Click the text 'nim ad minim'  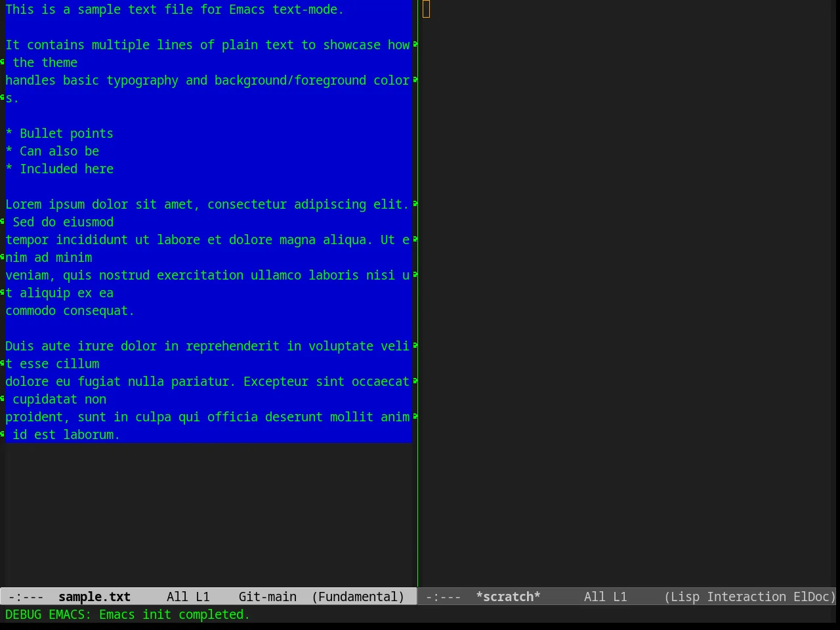coord(49,257)
